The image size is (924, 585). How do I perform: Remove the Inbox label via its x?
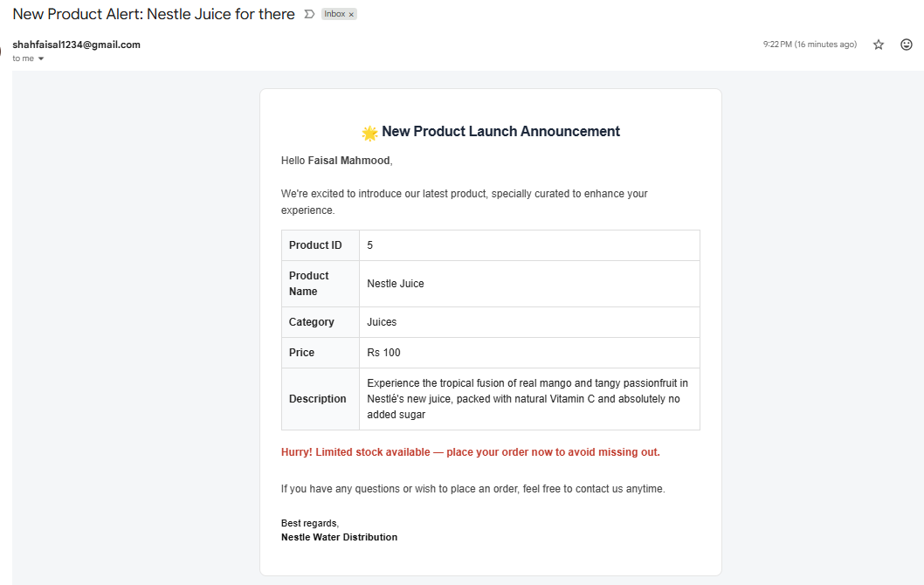(x=353, y=14)
